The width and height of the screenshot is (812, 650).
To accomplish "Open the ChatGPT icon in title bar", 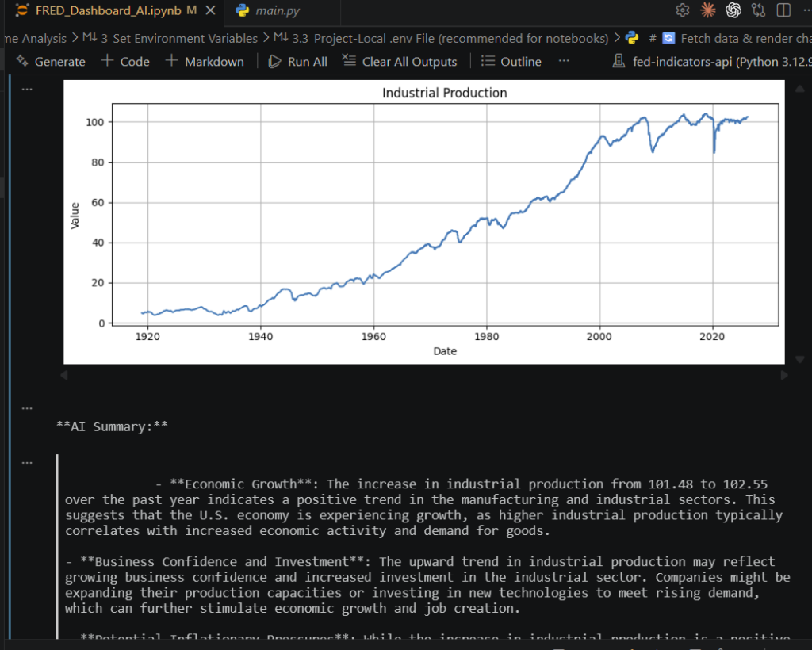I will (x=733, y=10).
